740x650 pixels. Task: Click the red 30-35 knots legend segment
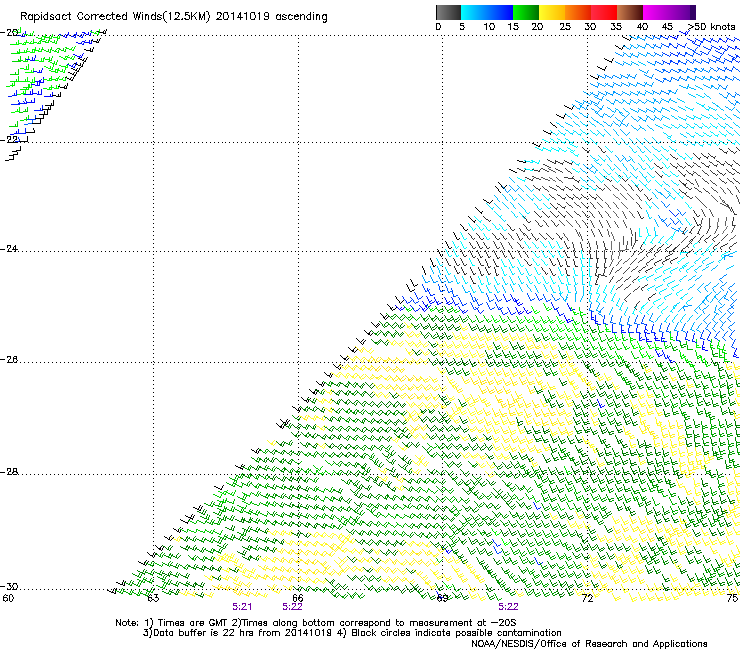click(x=604, y=12)
